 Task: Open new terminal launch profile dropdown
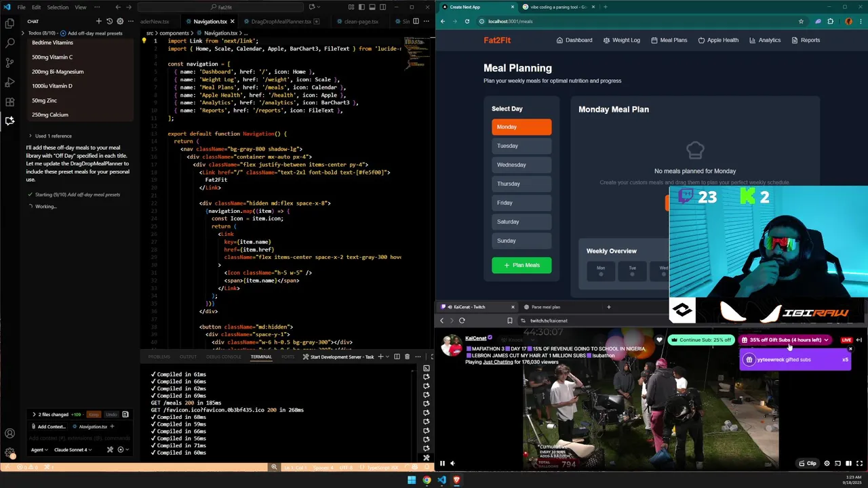389,357
